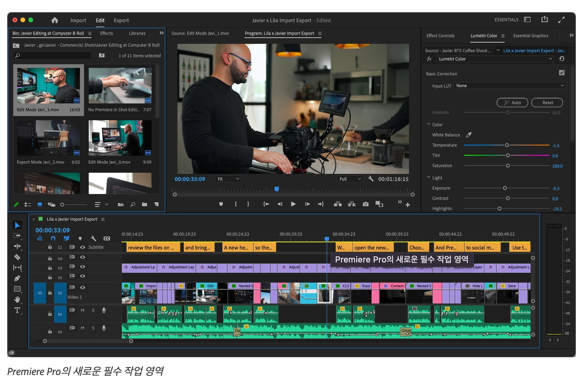Adjust the Temperature slider

click(507, 145)
